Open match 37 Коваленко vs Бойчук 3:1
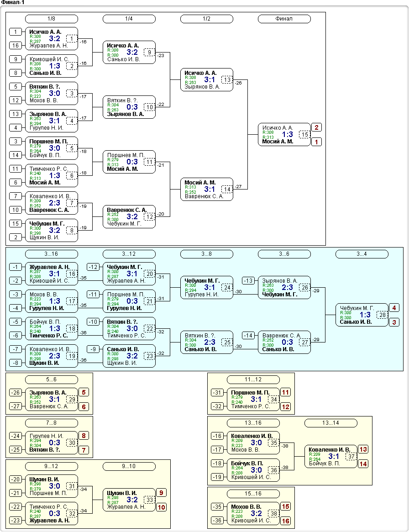Viewport: 409px width, 532px height. coord(331,457)
